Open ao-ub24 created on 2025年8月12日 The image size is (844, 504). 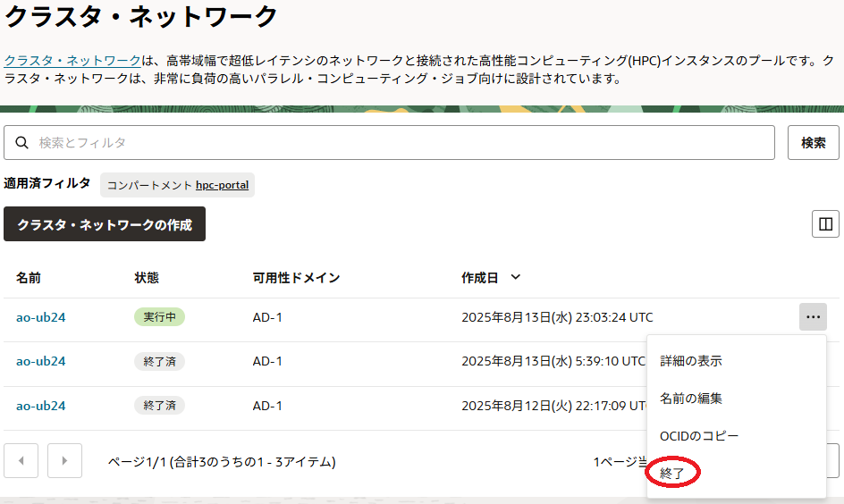[x=40, y=405]
